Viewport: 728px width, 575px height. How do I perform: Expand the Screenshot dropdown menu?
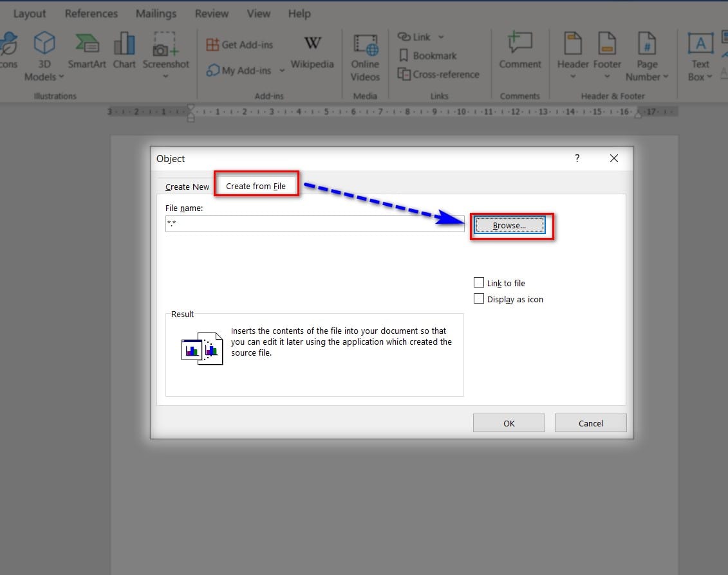coord(165,77)
